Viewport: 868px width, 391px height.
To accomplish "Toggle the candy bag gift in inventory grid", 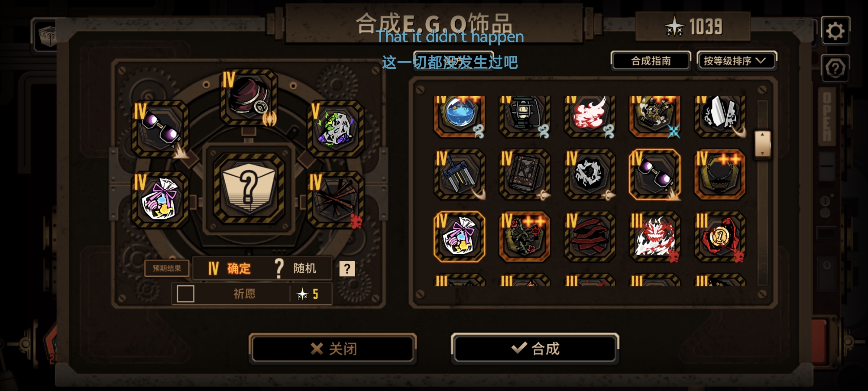I will (x=459, y=237).
